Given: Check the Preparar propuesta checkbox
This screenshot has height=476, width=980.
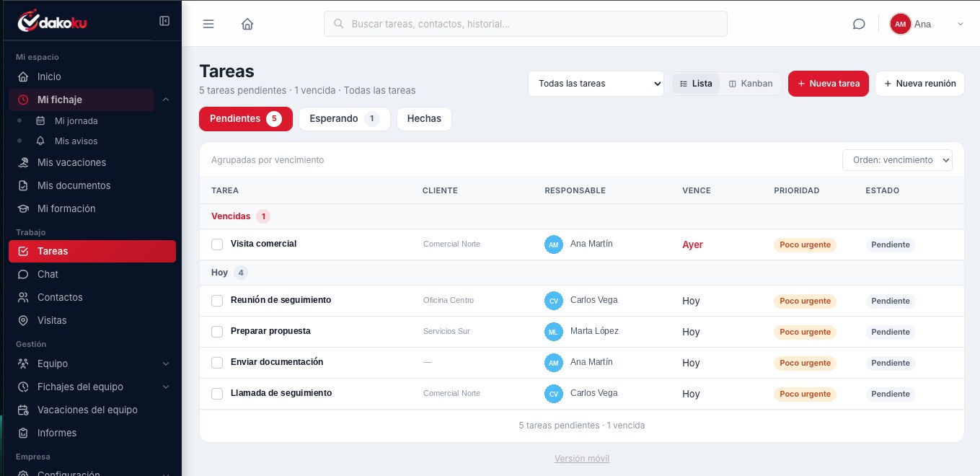Looking at the screenshot, I should [217, 332].
